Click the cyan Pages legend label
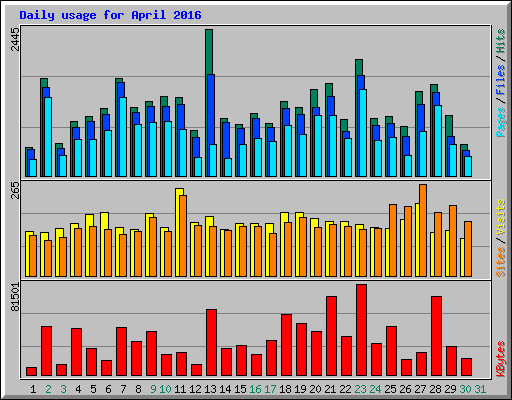 click(x=500, y=122)
